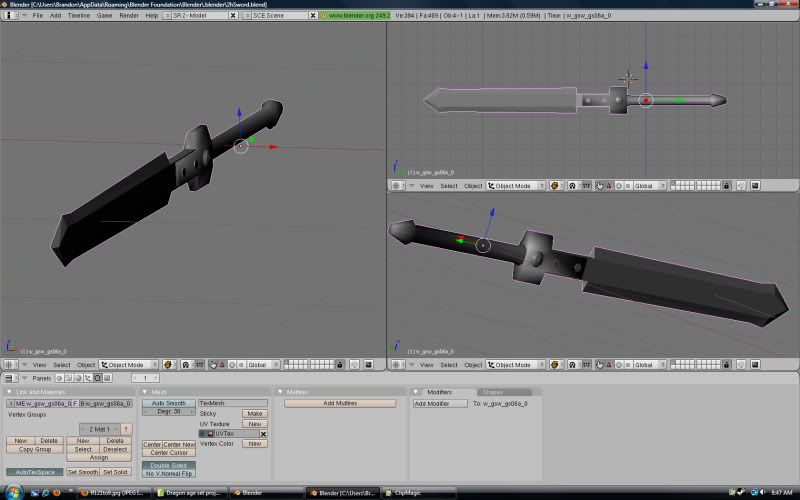Open the File menu
This screenshot has width=800, height=500.
[38, 15]
